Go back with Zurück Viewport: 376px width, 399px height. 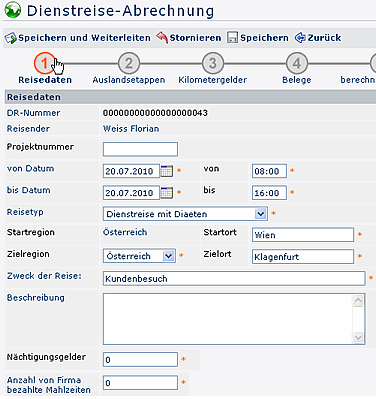click(x=324, y=38)
